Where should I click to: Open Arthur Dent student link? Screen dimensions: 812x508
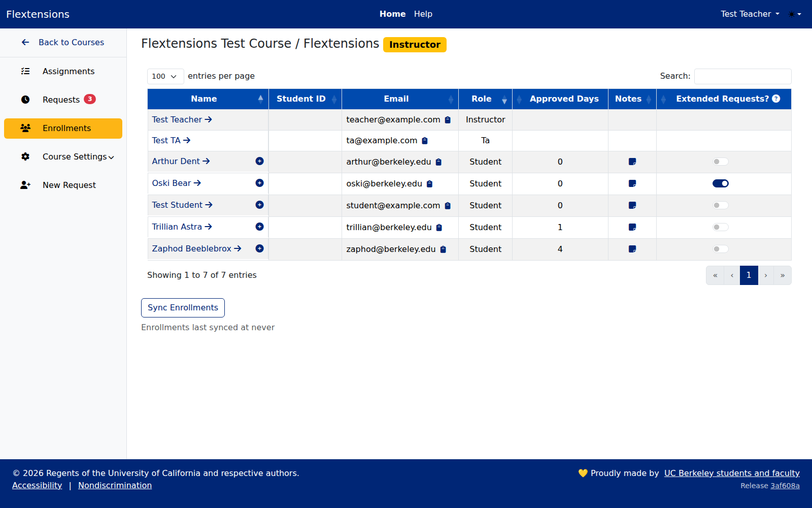pos(181,161)
